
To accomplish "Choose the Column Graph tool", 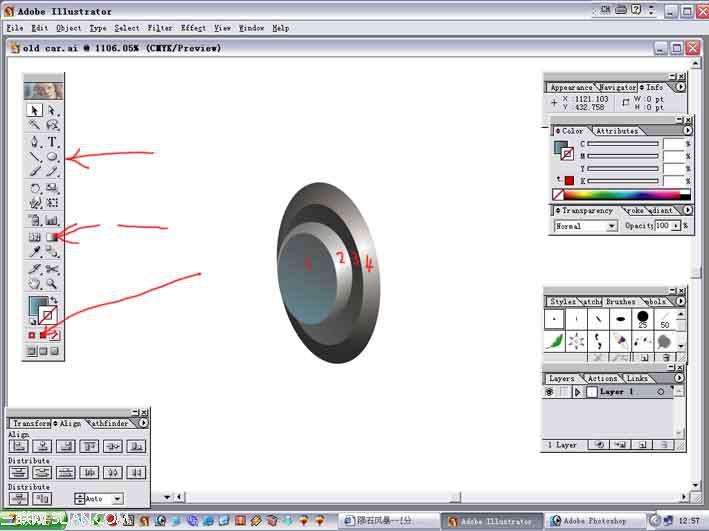I will (x=52, y=220).
